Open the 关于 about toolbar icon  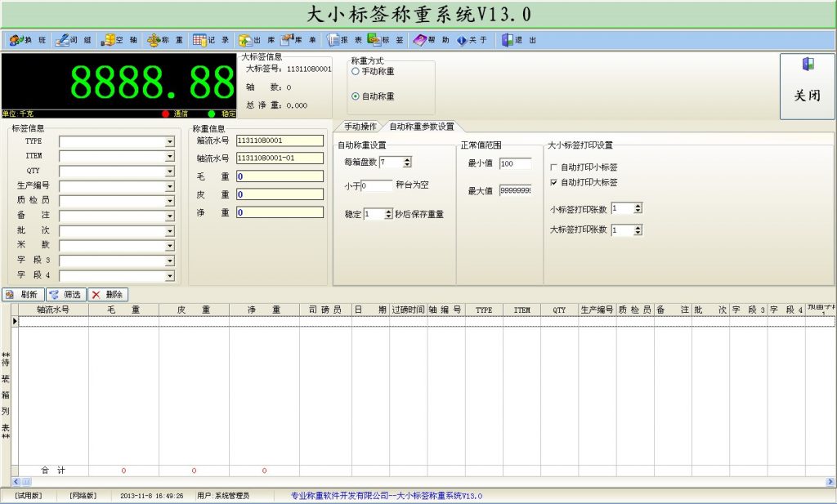[472, 40]
